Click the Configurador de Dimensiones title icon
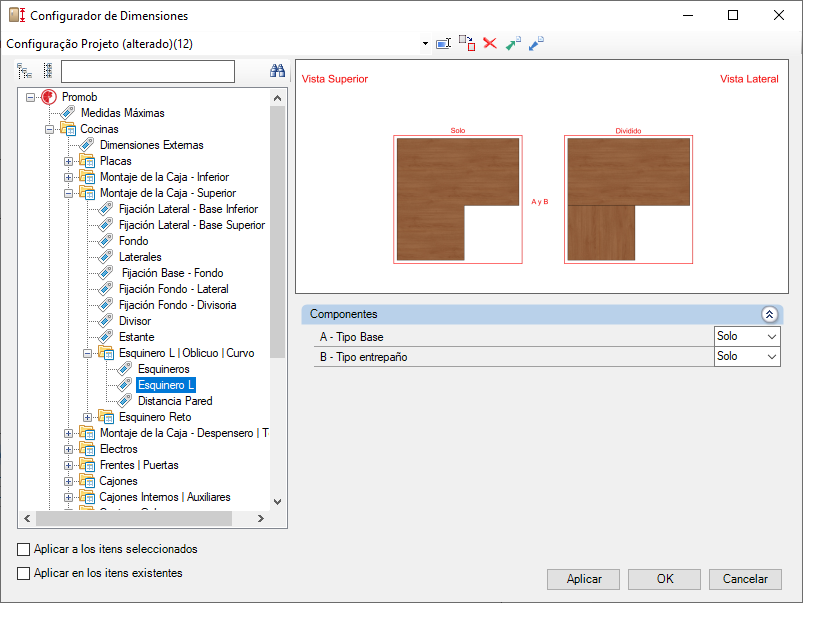 pyautogui.click(x=17, y=15)
